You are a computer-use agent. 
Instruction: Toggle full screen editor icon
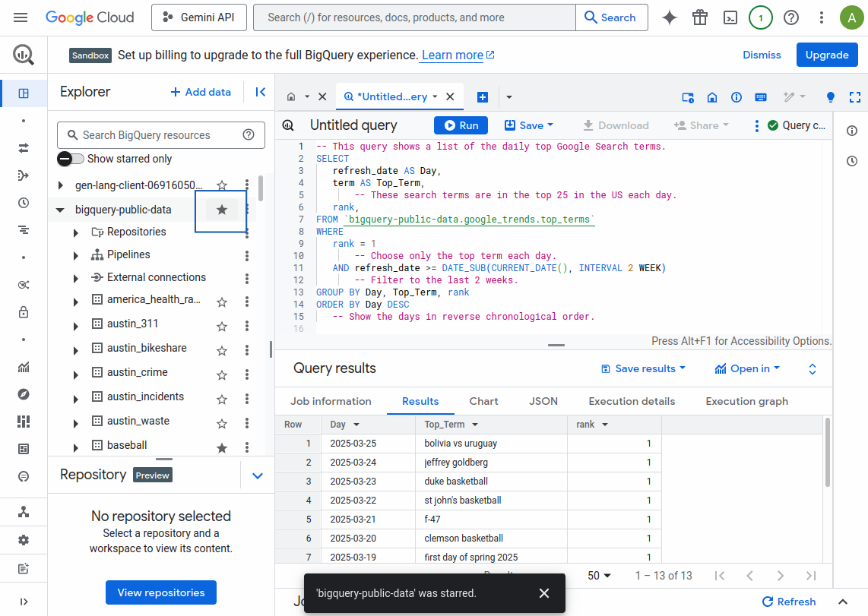(855, 97)
